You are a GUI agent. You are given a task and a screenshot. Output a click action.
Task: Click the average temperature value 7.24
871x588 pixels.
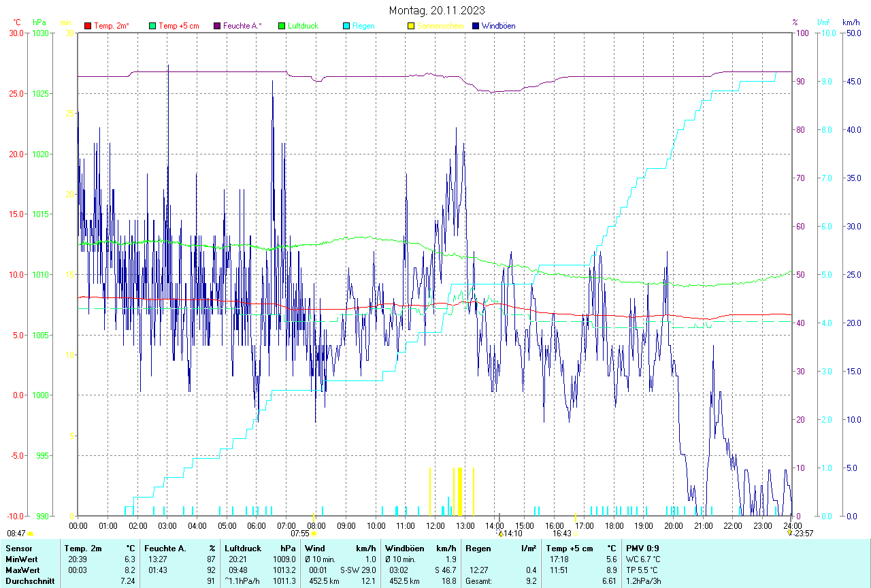128,581
